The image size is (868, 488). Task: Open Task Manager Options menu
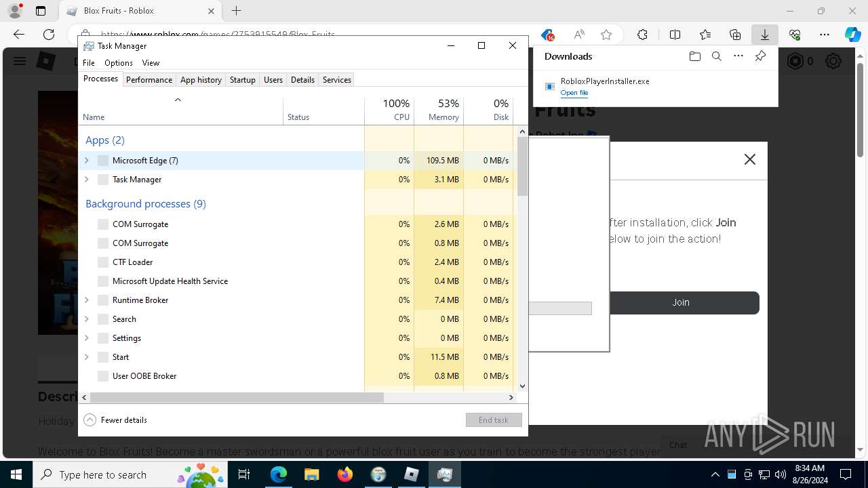119,63
